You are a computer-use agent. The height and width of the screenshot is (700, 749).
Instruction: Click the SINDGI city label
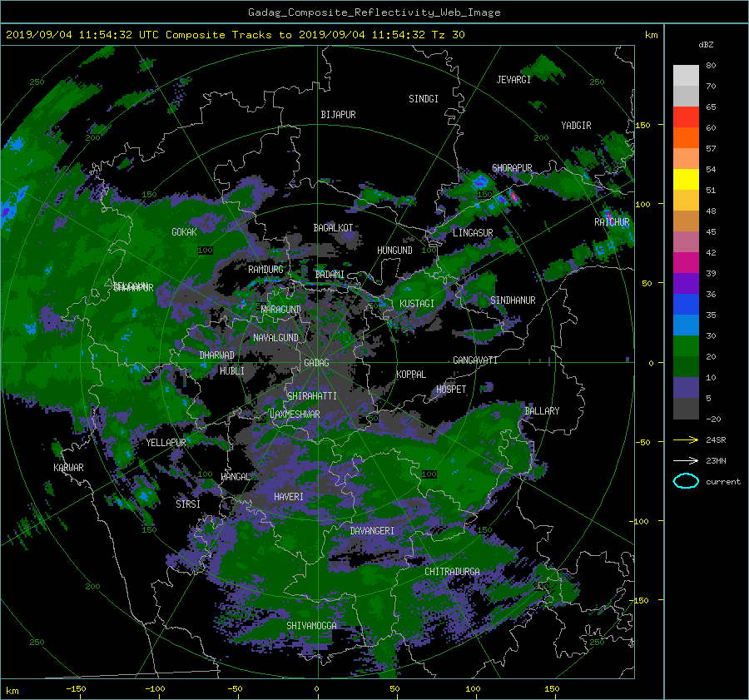(424, 99)
